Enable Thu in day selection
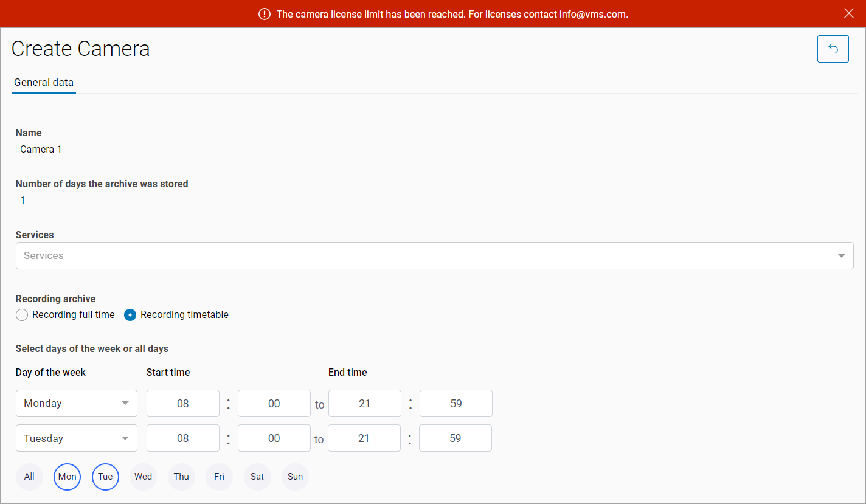The image size is (866, 504). [x=181, y=477]
